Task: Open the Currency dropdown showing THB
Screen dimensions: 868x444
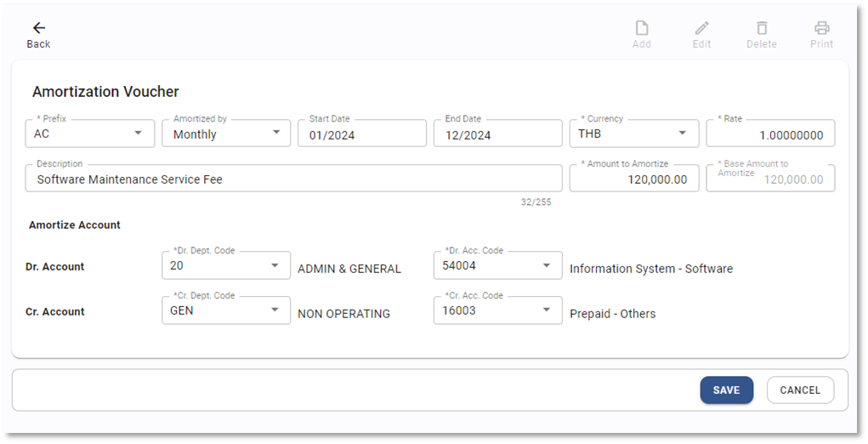Action: [683, 134]
